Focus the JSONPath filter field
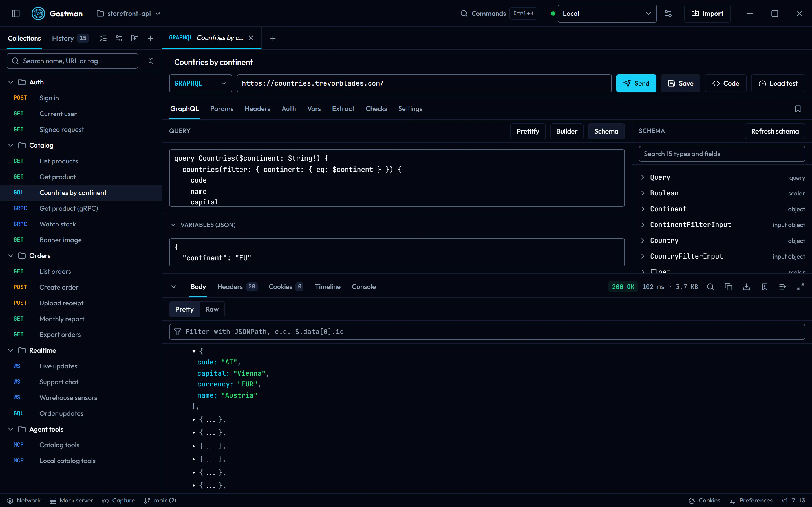Screen dimensions: 812x507 [x=487, y=332]
